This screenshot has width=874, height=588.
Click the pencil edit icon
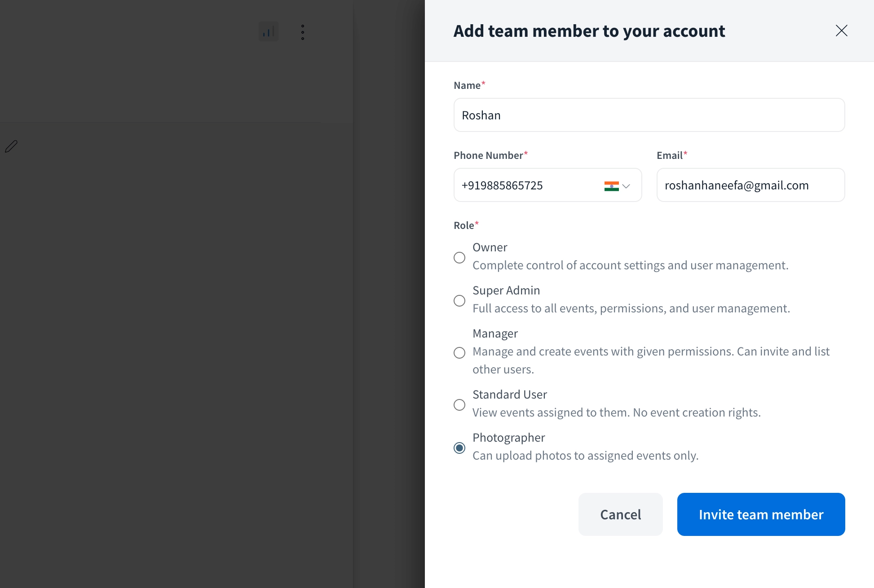coord(11,146)
